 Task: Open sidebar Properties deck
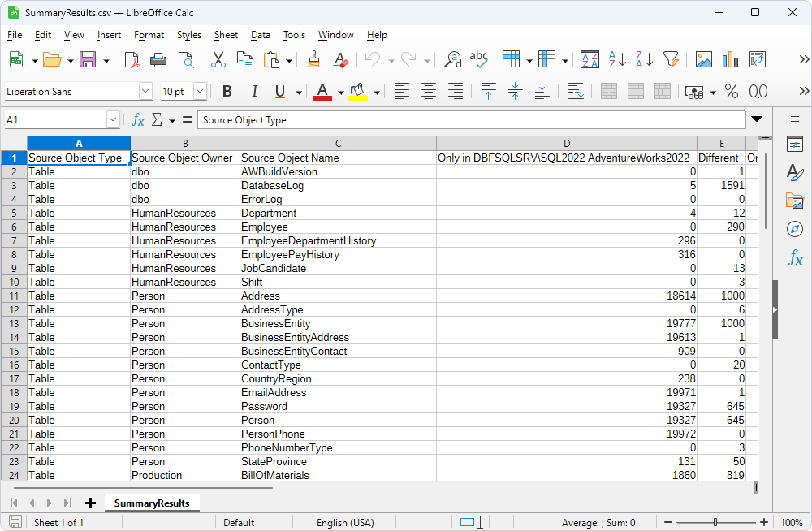tap(794, 144)
